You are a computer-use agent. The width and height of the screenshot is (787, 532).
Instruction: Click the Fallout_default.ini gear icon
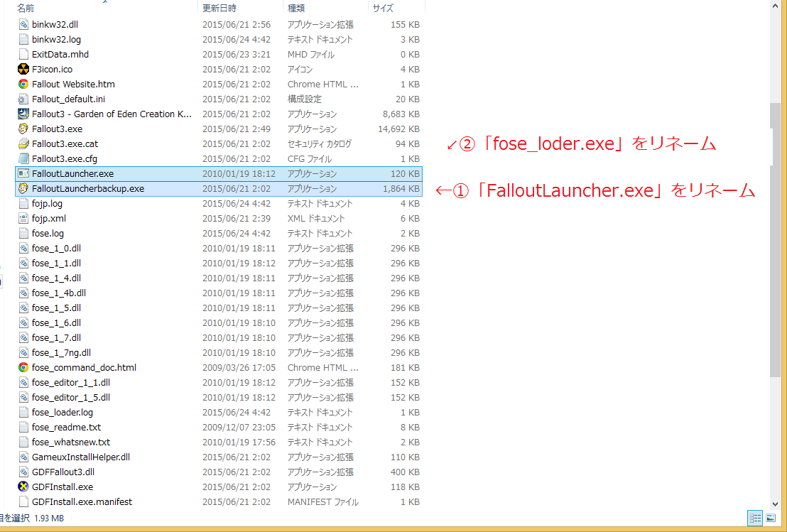point(23,99)
